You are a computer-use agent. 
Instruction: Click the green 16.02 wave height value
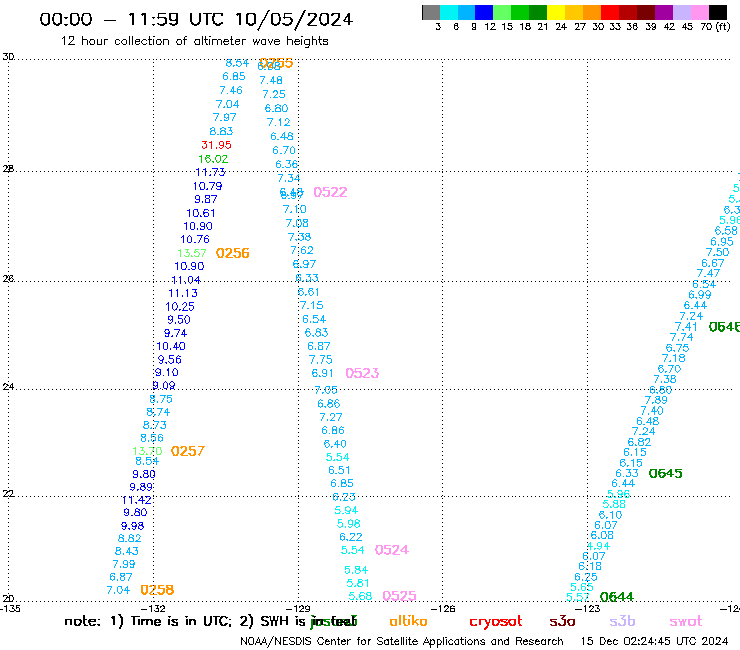click(x=213, y=159)
